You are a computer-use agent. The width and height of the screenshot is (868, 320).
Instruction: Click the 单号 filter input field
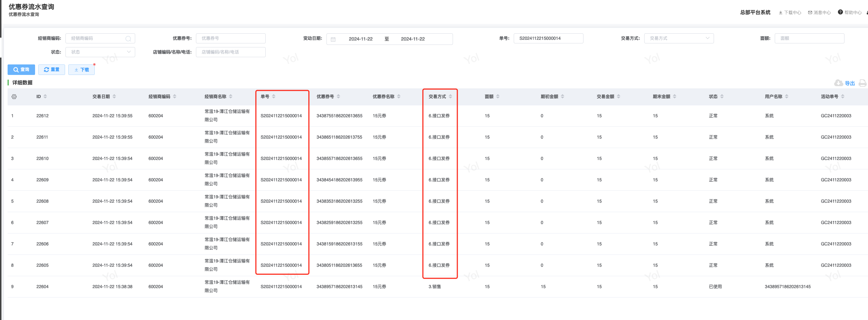point(548,38)
